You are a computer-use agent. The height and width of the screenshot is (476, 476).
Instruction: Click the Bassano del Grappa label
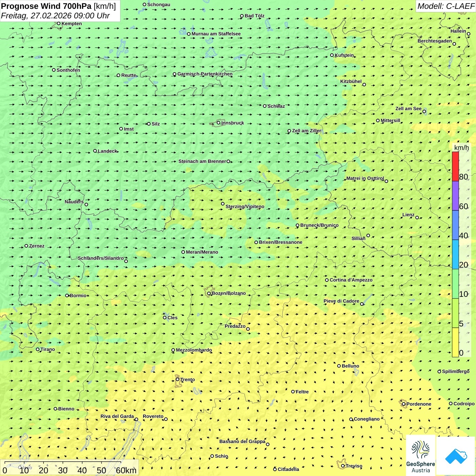[242, 441]
